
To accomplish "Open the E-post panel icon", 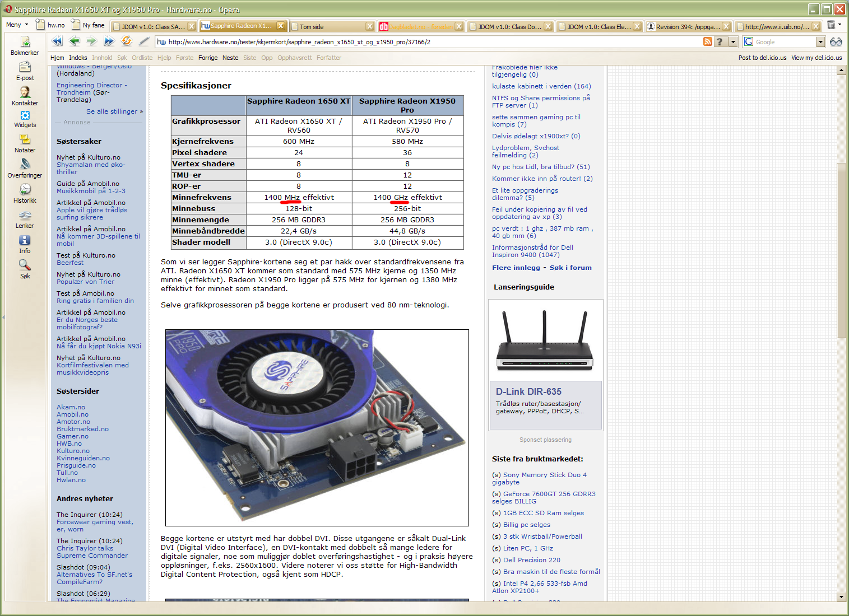I will point(25,71).
